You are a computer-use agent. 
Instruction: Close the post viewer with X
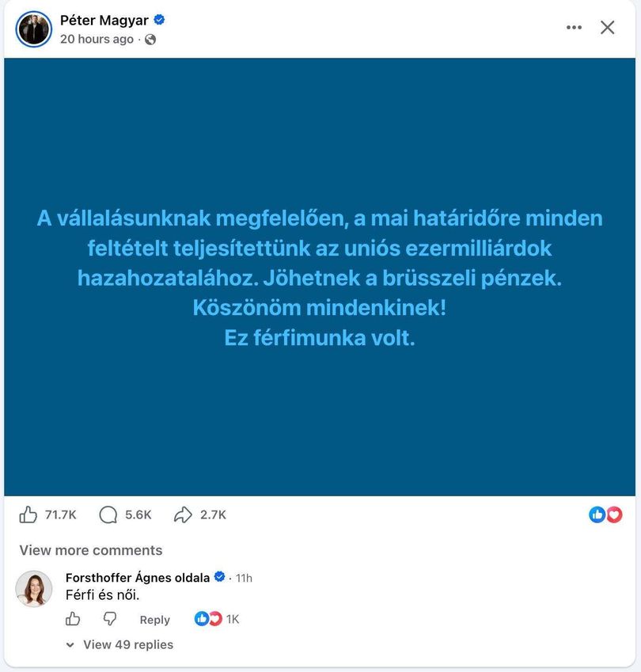click(607, 28)
